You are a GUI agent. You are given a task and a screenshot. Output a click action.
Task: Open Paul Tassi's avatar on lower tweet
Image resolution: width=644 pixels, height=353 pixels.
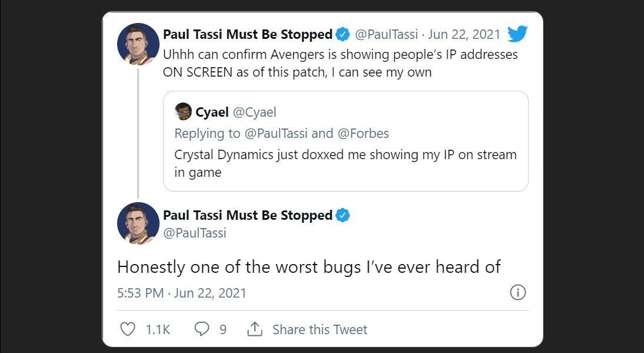[x=138, y=223]
